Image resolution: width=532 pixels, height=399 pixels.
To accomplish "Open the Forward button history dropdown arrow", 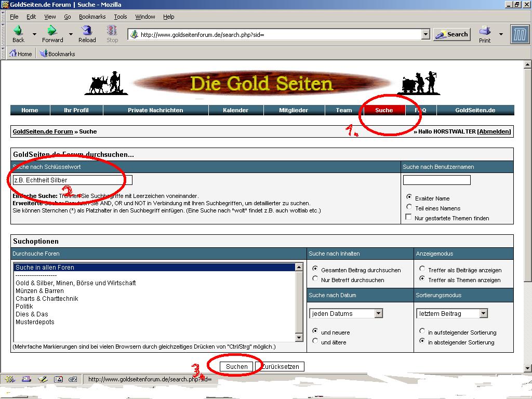I will [71, 34].
